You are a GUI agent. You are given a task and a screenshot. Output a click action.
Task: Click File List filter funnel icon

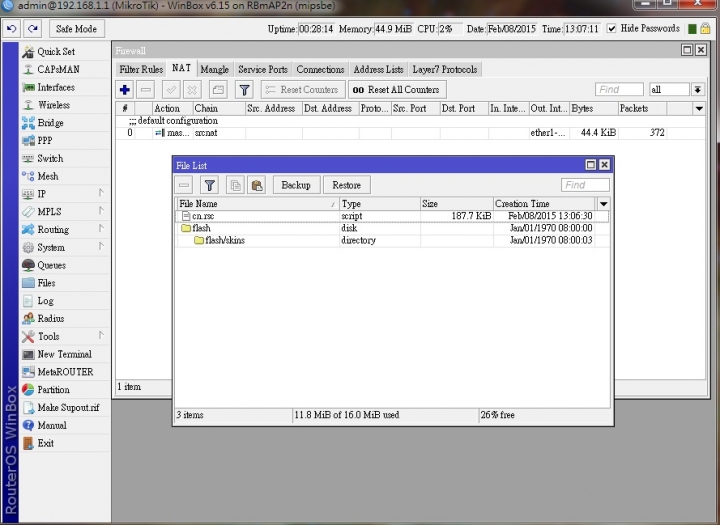pos(210,185)
